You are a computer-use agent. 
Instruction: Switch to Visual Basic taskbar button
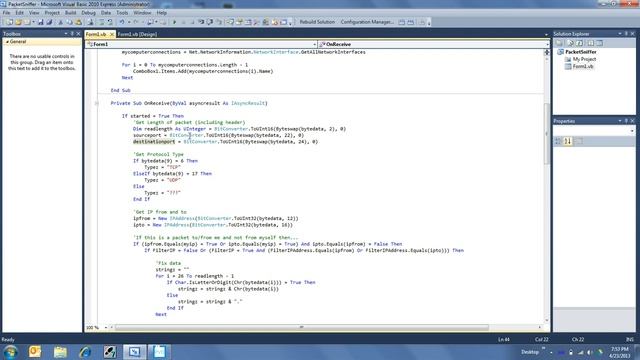pos(134,351)
